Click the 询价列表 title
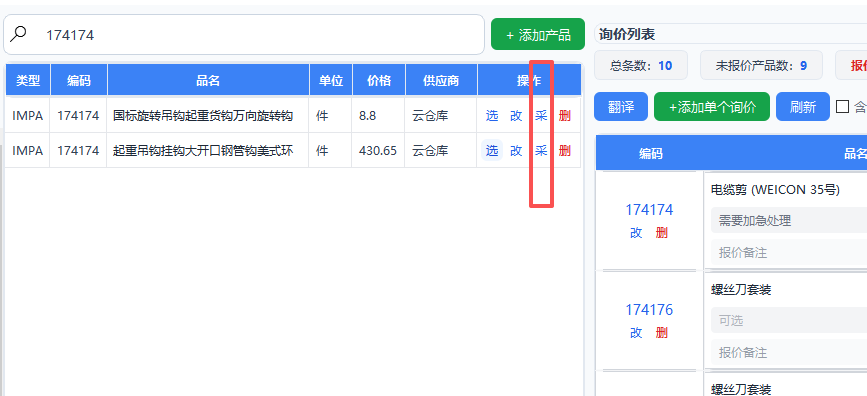The width and height of the screenshot is (867, 396). tap(627, 34)
